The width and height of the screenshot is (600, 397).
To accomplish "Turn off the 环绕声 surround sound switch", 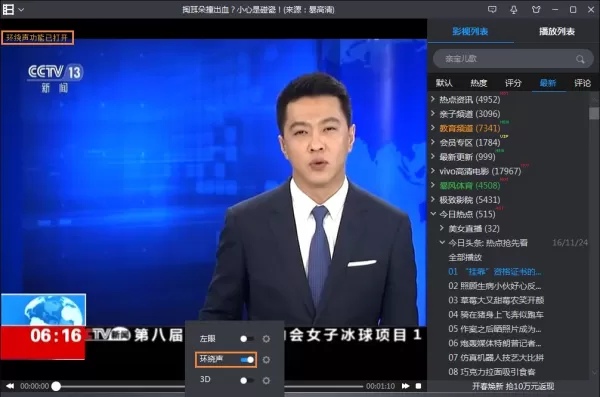I will click(247, 360).
